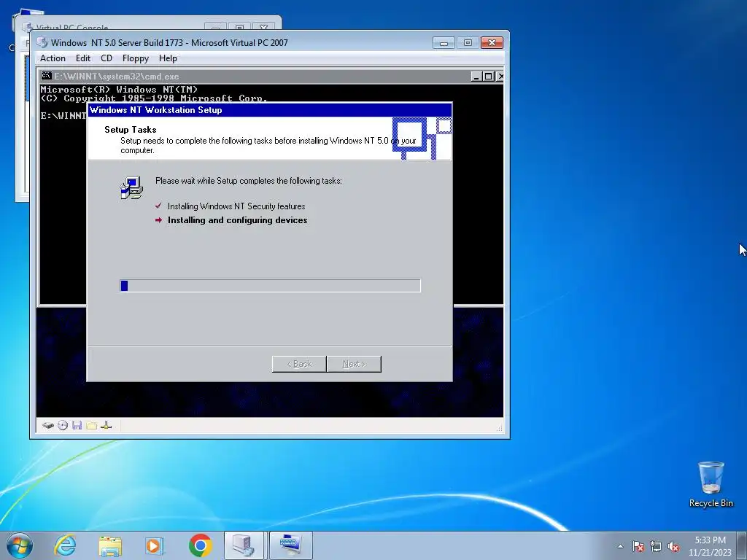This screenshot has height=560, width=747.
Task: Maximize the cmd.exe window
Action: [x=488, y=76]
